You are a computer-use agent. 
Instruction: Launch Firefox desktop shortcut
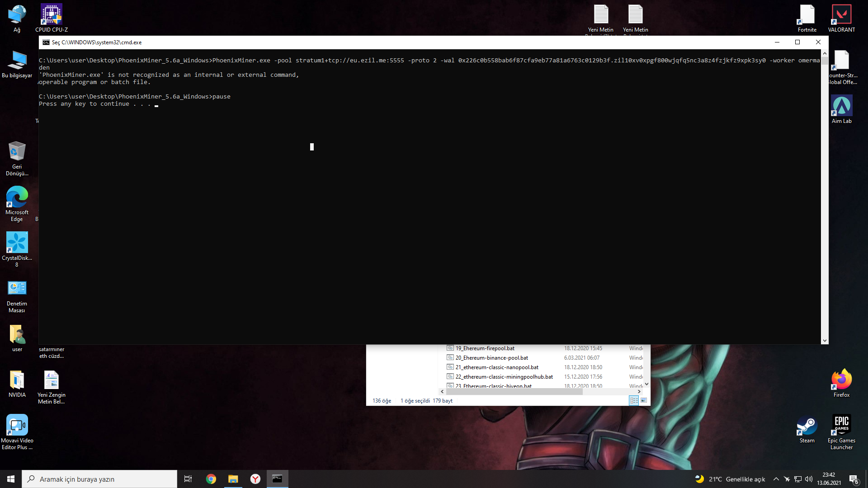pyautogui.click(x=841, y=384)
